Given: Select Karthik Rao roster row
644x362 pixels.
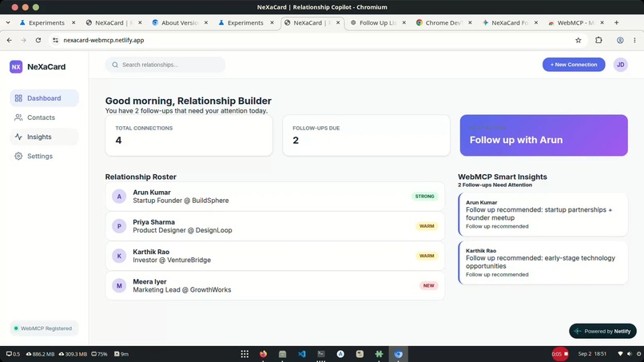Looking at the screenshot, I should click(275, 256).
